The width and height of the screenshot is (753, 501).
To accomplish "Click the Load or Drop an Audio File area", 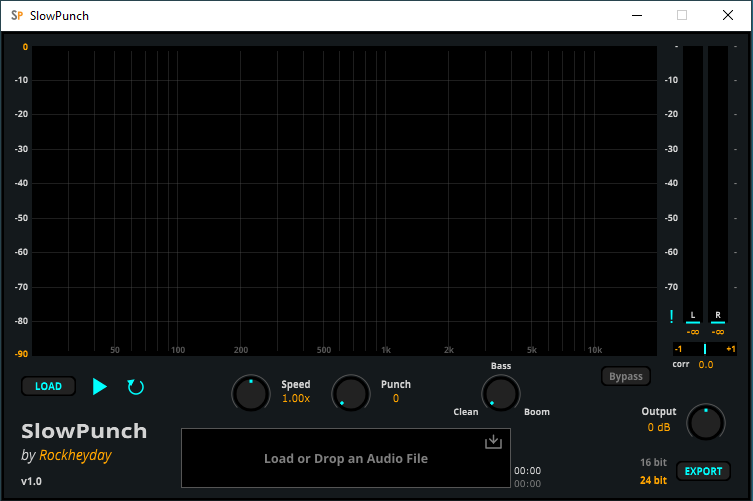I will tap(346, 459).
